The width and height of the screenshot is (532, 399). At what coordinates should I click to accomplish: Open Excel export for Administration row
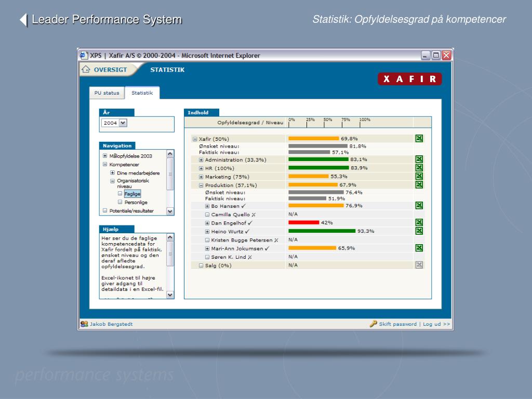[x=419, y=159]
